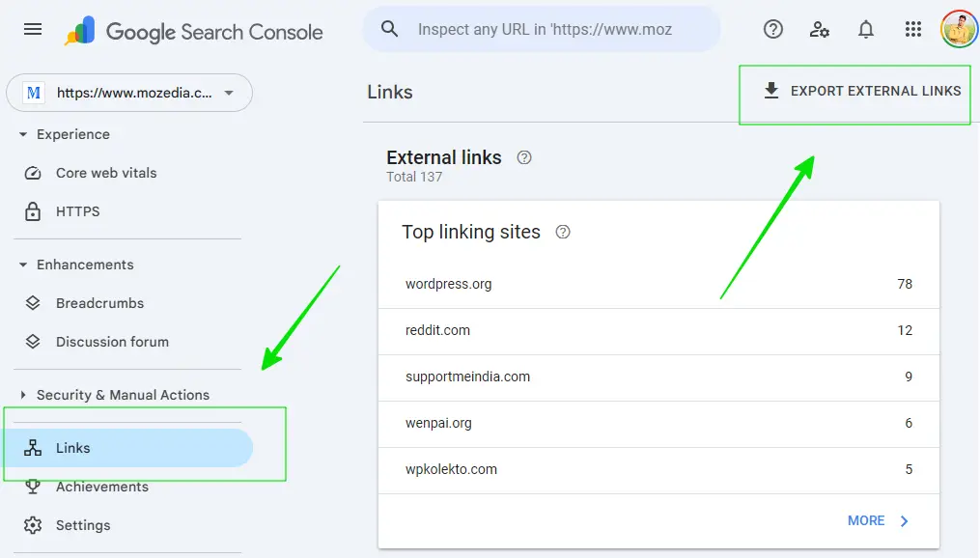
Task: Open user settings management icon
Action: [x=819, y=30]
